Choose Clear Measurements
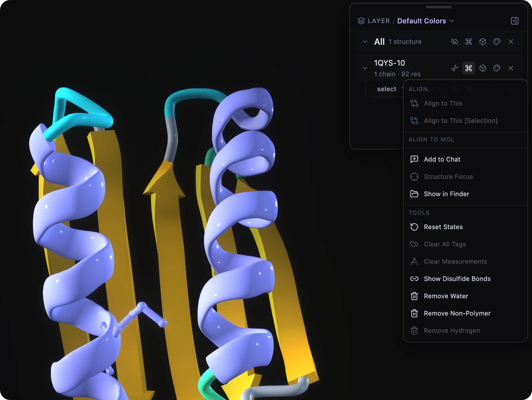532x400 pixels. point(465,261)
